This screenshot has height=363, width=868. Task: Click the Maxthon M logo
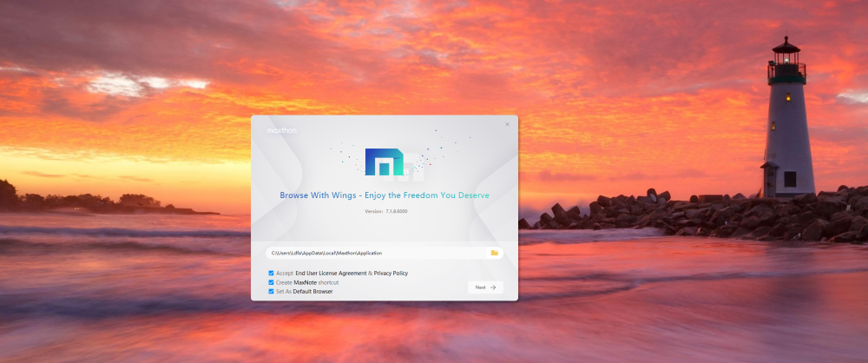pos(384,162)
